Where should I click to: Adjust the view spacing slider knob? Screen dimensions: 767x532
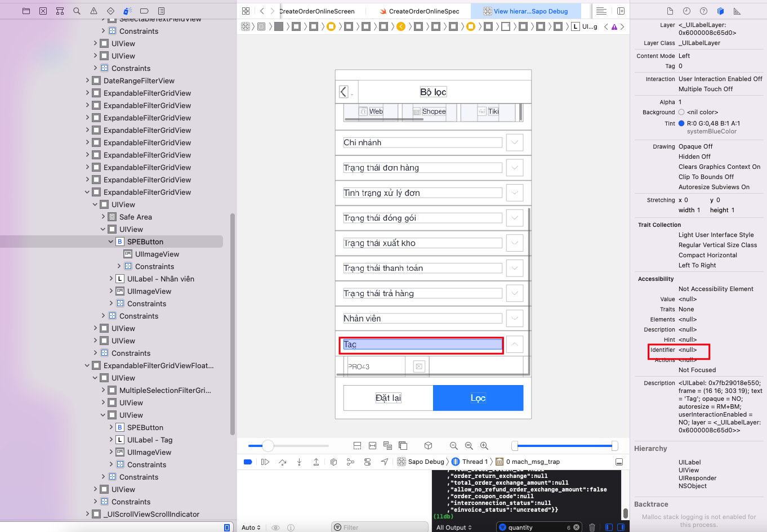(x=268, y=446)
